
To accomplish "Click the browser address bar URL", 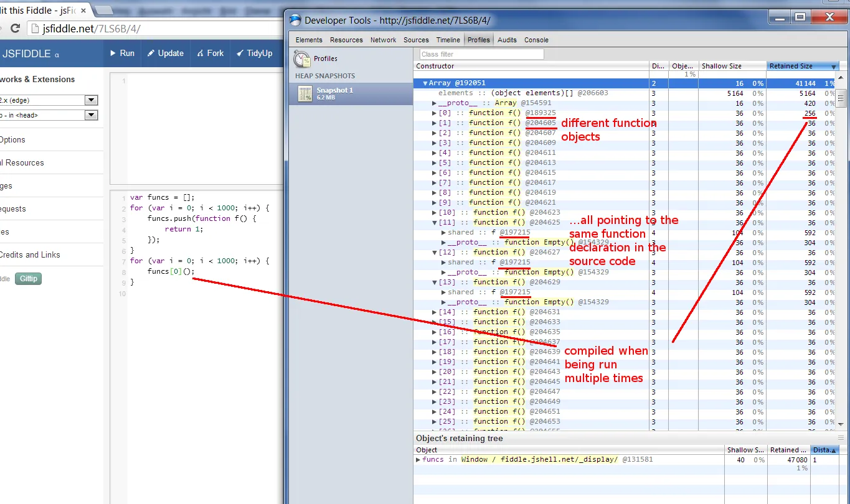I will [91, 29].
